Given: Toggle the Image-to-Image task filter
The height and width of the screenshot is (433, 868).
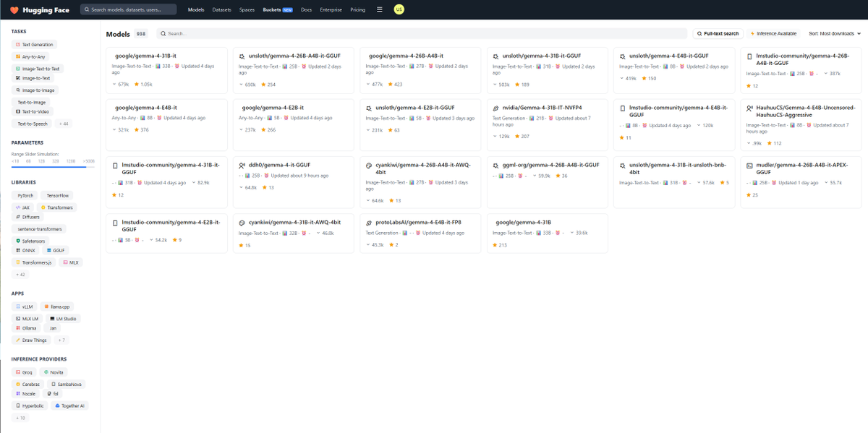Looking at the screenshot, I should 35,90.
